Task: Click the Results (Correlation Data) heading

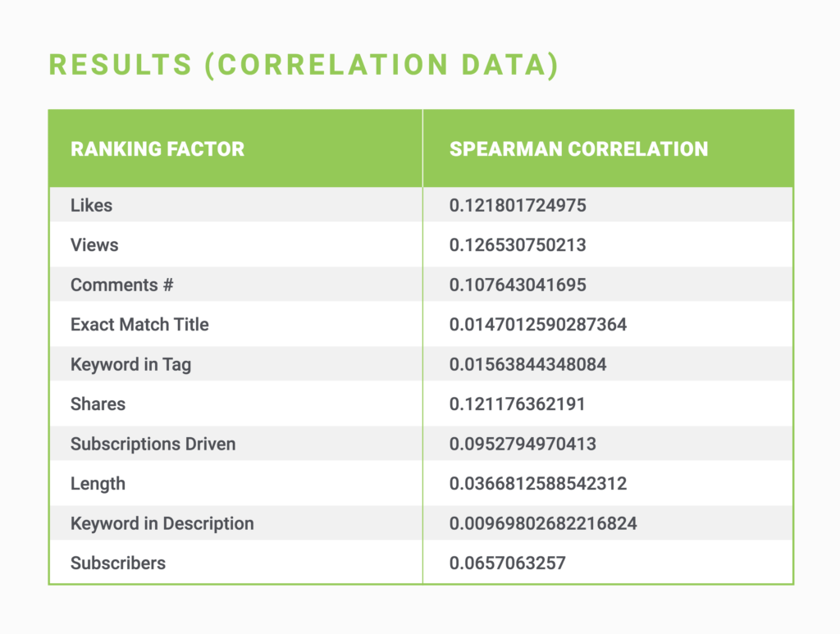Action: pyautogui.click(x=304, y=65)
